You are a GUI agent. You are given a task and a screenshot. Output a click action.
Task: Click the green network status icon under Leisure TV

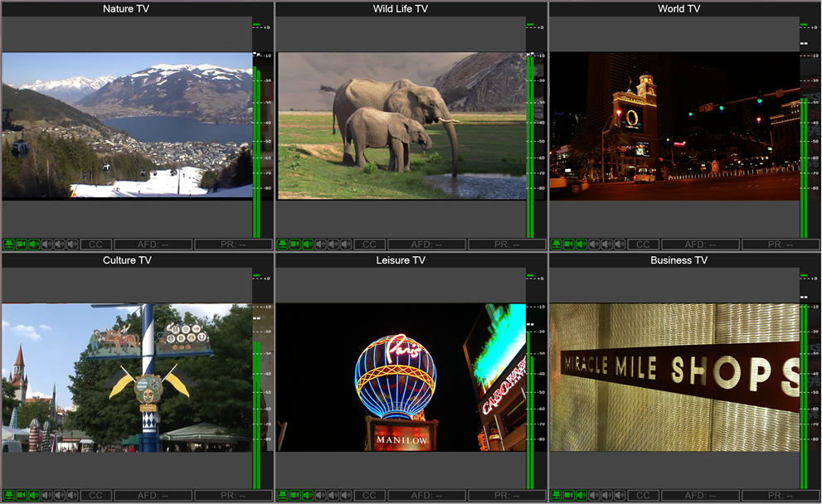coord(283,496)
